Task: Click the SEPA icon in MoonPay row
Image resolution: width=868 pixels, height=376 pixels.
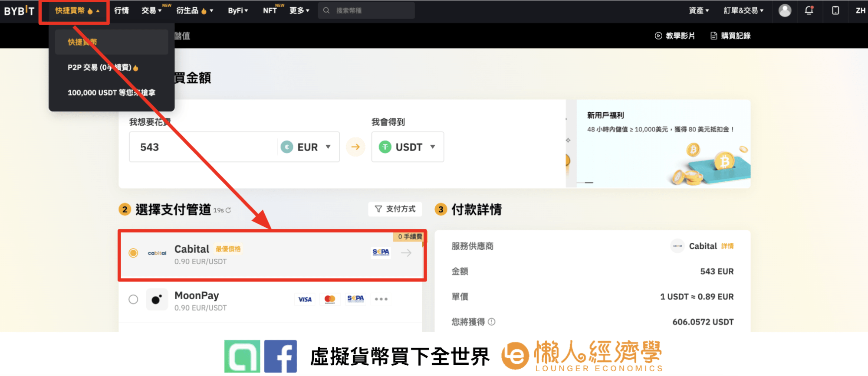Action: (x=355, y=299)
